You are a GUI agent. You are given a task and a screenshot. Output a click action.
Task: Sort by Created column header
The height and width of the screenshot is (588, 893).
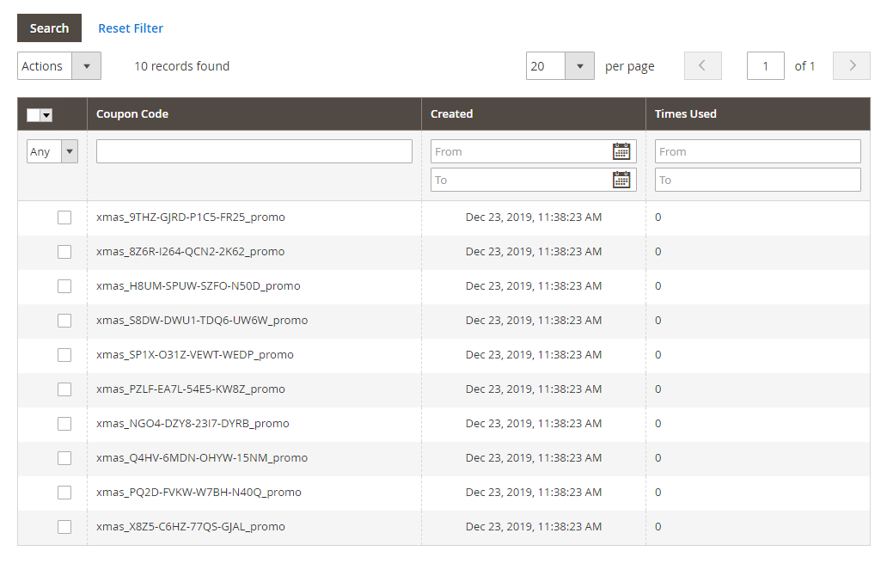point(451,114)
